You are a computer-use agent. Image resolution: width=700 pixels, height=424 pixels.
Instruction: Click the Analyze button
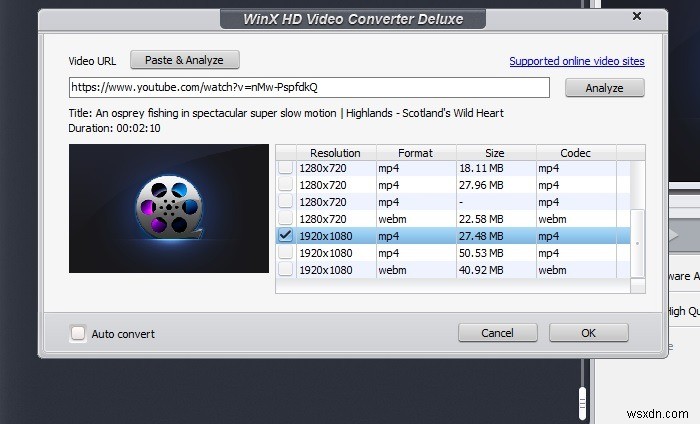coord(604,88)
